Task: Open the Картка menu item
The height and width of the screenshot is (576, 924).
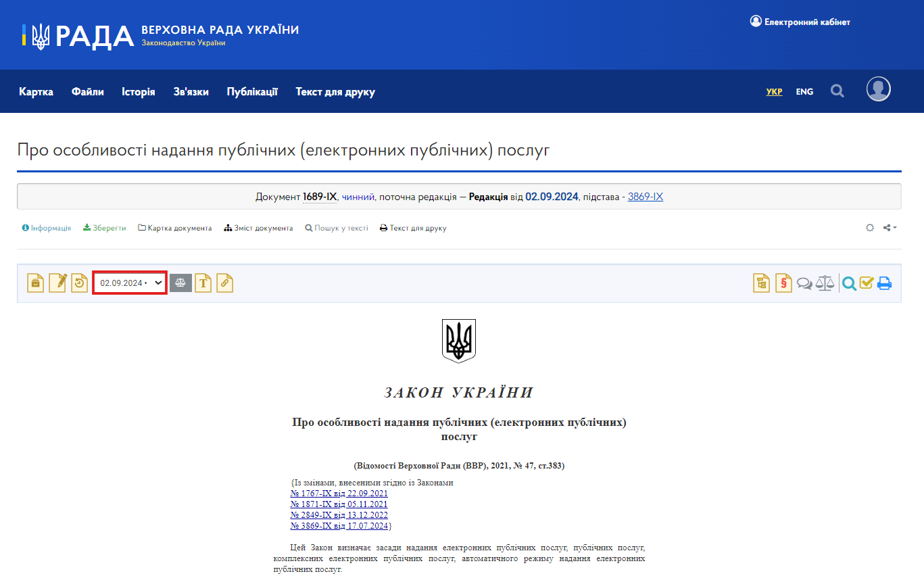Action: pos(36,92)
